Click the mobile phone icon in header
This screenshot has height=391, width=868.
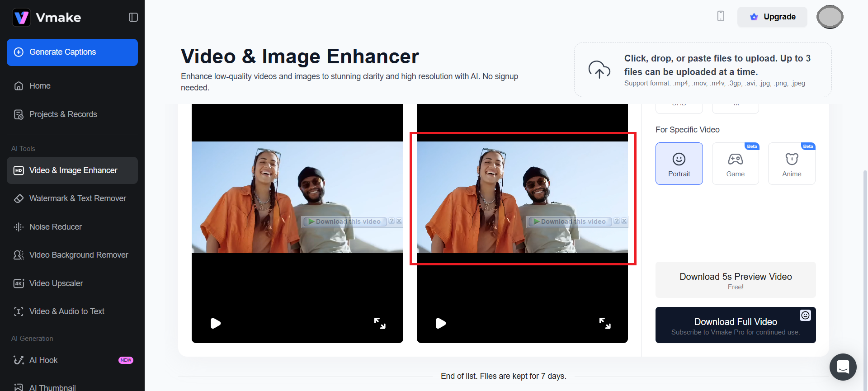coord(721,16)
